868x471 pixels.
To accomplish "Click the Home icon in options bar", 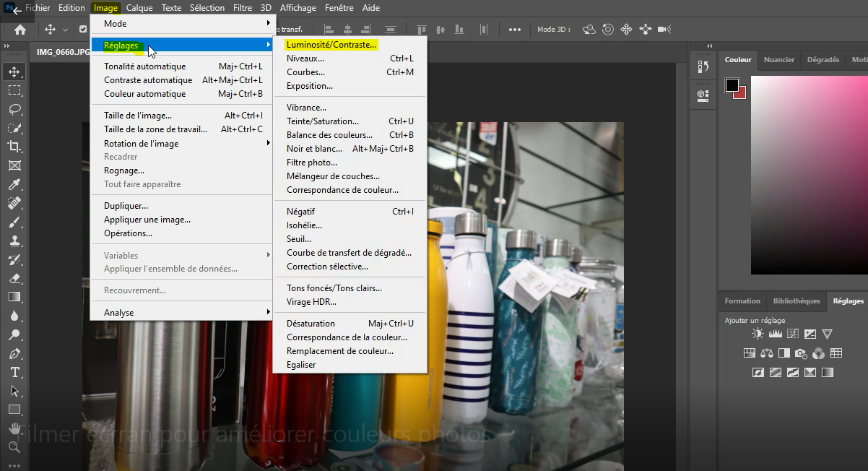I will click(x=20, y=30).
